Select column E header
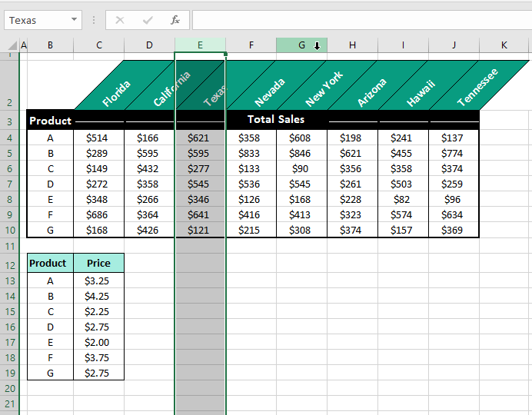This screenshot has width=532, height=415. pos(200,45)
